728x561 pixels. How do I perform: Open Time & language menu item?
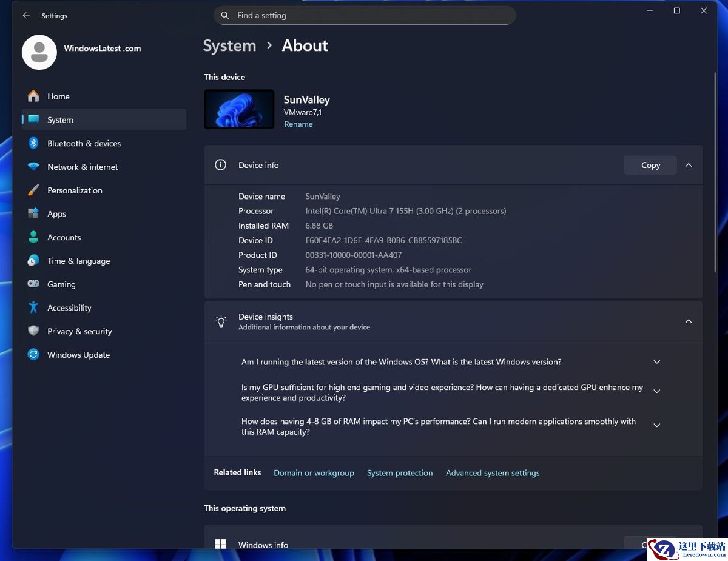(79, 261)
